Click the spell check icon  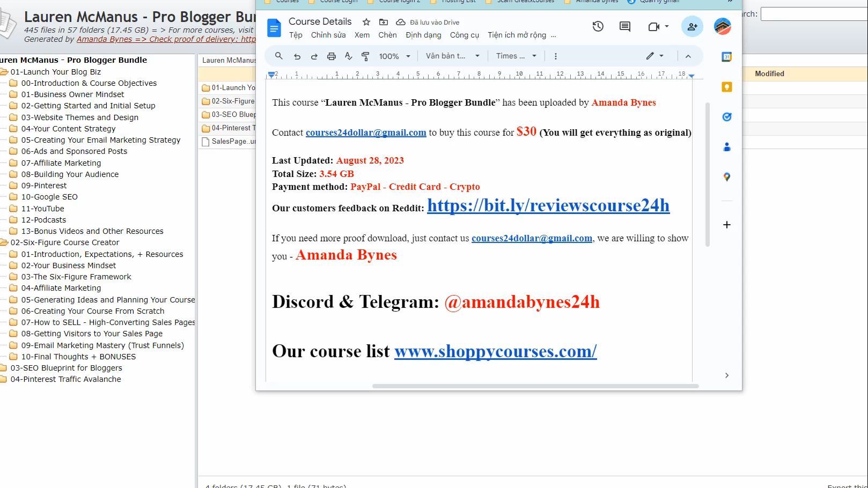[x=349, y=56]
